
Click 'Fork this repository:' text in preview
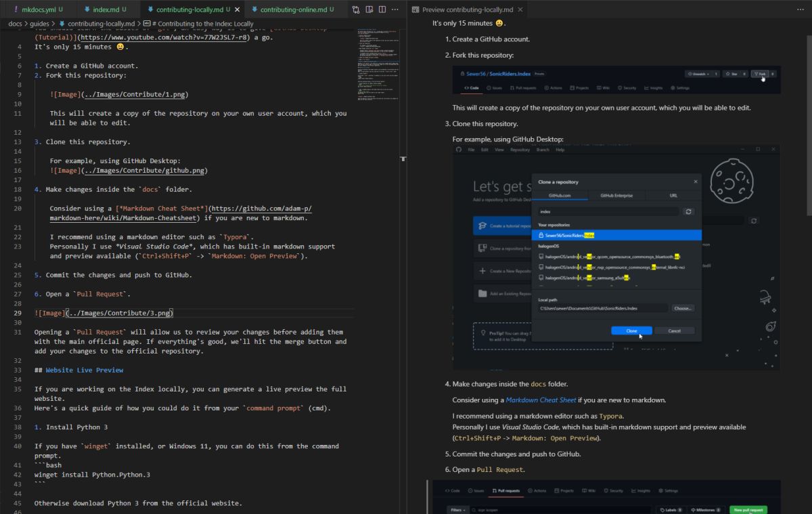point(483,55)
